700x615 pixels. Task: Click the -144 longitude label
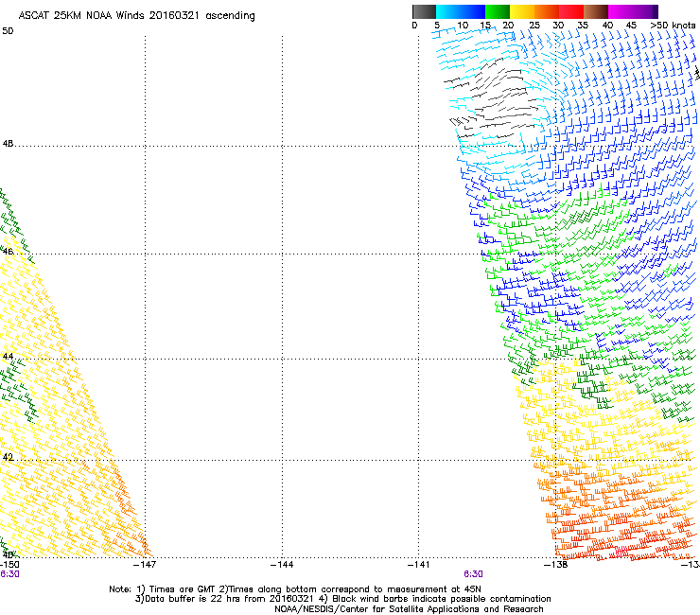pos(282,565)
